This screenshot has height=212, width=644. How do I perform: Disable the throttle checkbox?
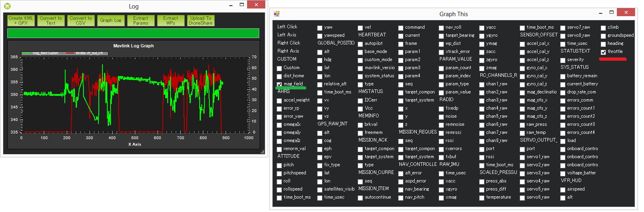click(603, 52)
